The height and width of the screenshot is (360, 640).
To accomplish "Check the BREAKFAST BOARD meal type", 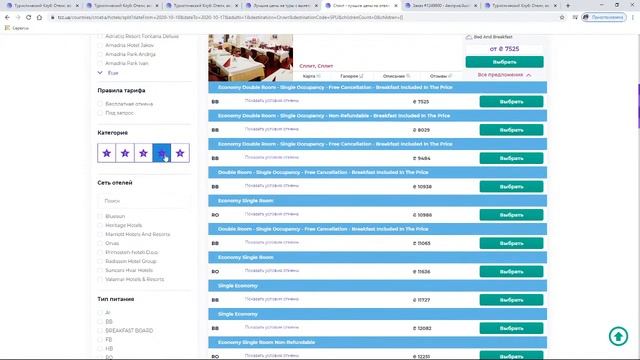I will pyautogui.click(x=100, y=331).
